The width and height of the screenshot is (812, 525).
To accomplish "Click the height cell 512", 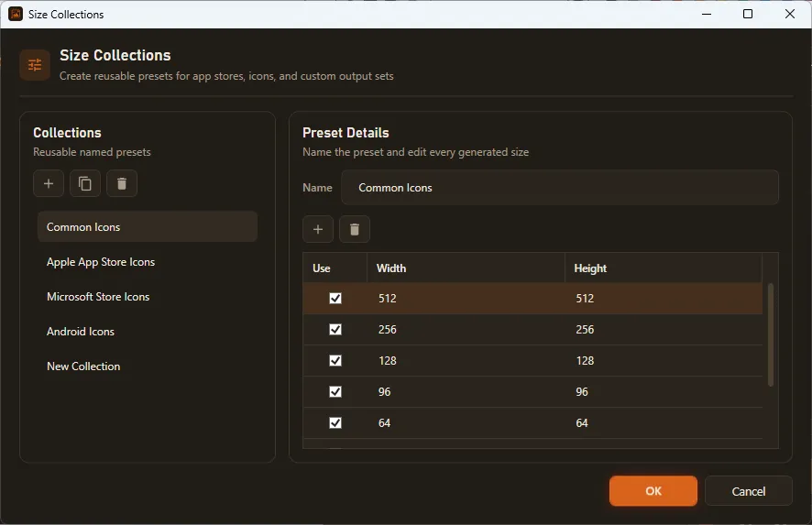I will pos(664,298).
